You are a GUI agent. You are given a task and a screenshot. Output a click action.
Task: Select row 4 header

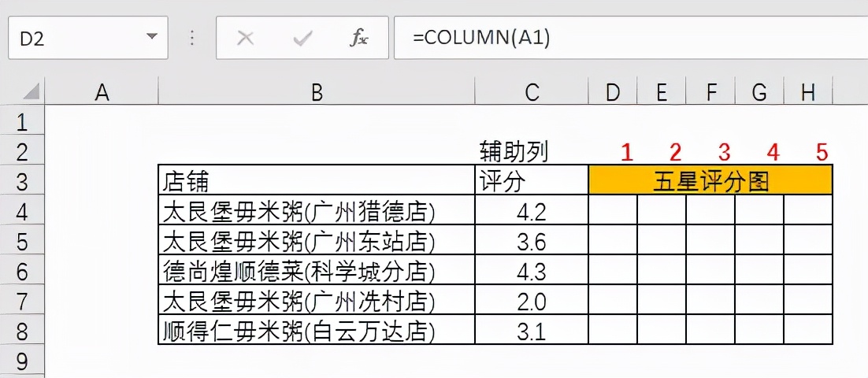pyautogui.click(x=22, y=211)
